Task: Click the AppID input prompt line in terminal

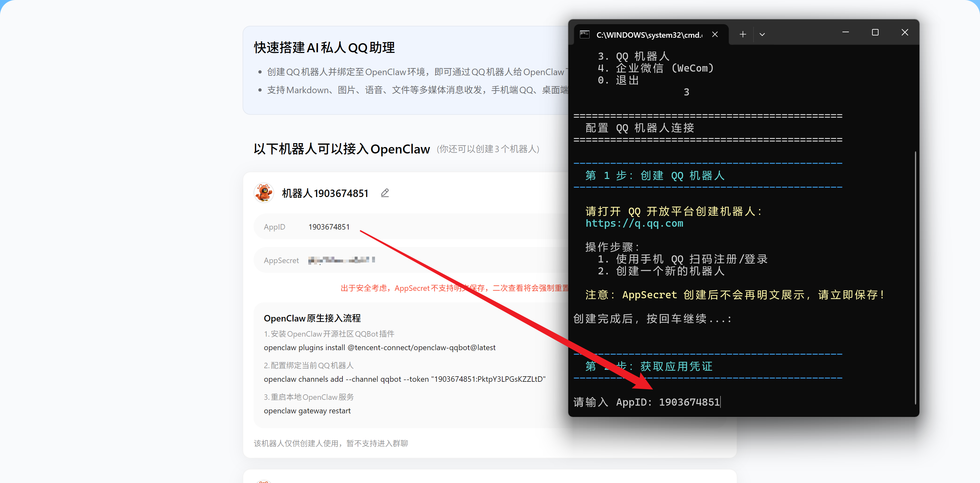Action: pos(647,402)
